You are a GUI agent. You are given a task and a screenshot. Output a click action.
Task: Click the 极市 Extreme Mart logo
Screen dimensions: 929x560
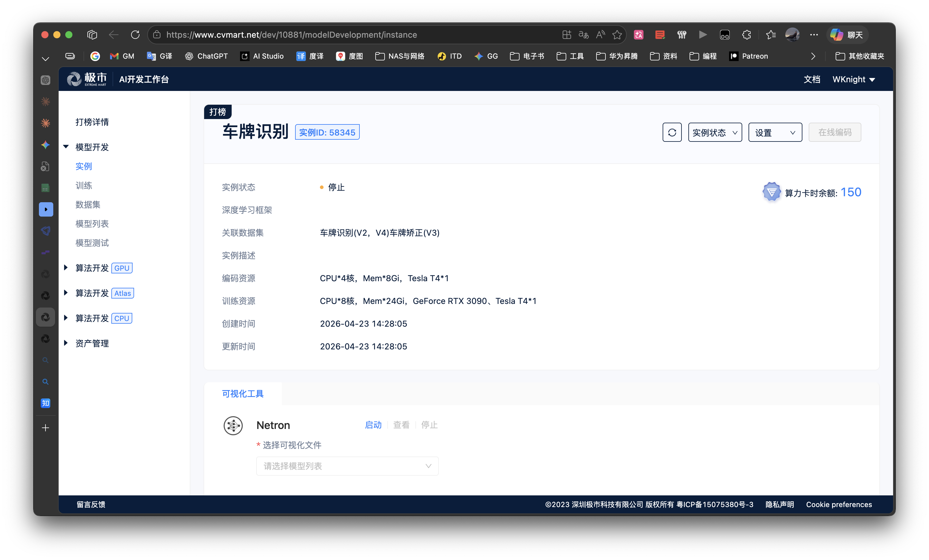pos(87,79)
